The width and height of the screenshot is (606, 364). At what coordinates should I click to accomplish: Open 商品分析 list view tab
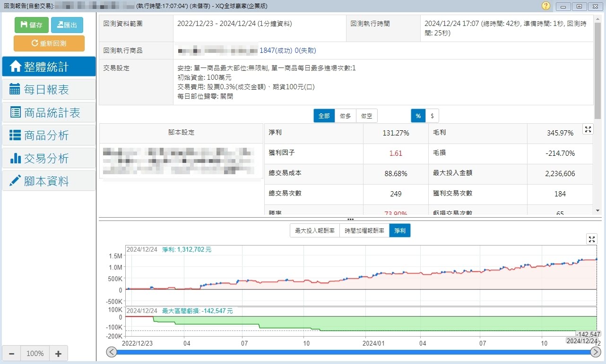coord(49,135)
